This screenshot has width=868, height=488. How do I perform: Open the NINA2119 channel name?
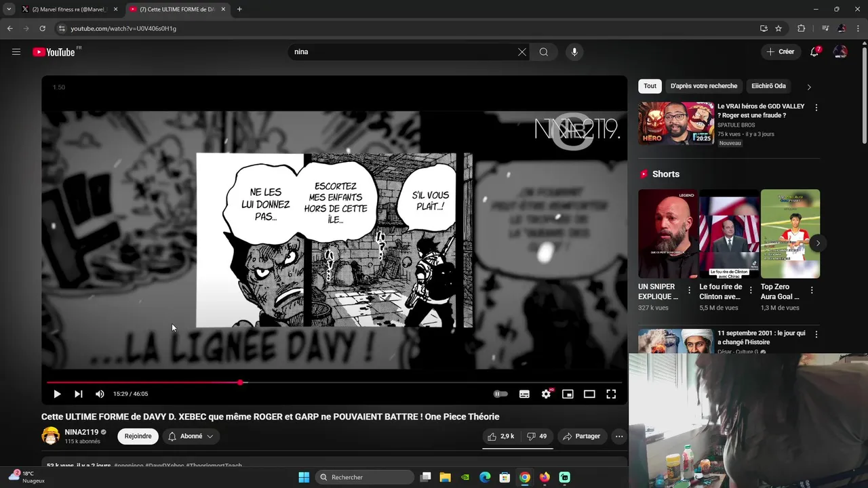point(81,432)
